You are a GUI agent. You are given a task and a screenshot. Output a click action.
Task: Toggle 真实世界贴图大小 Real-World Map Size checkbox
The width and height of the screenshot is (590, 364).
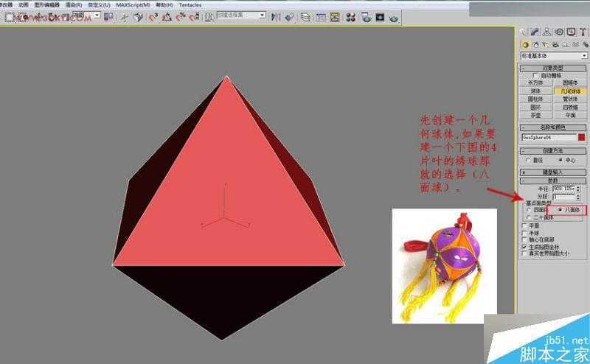click(x=524, y=253)
